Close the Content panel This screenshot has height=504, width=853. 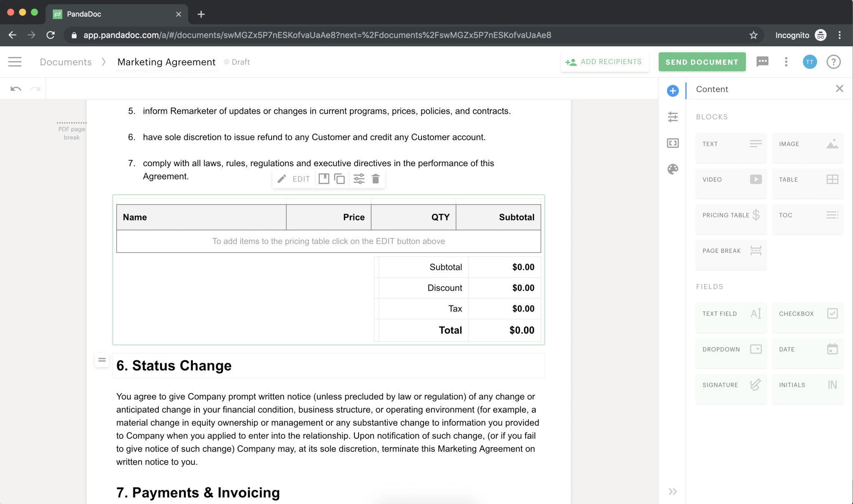click(x=840, y=89)
